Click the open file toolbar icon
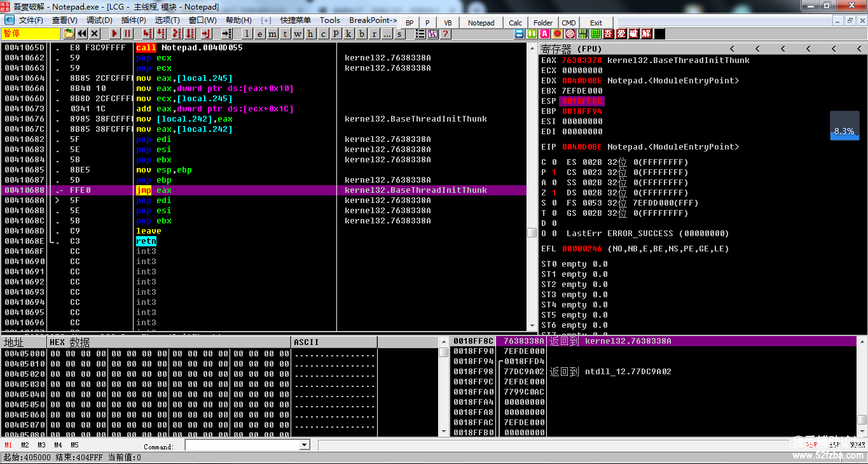The height and width of the screenshot is (464, 868). [69, 34]
